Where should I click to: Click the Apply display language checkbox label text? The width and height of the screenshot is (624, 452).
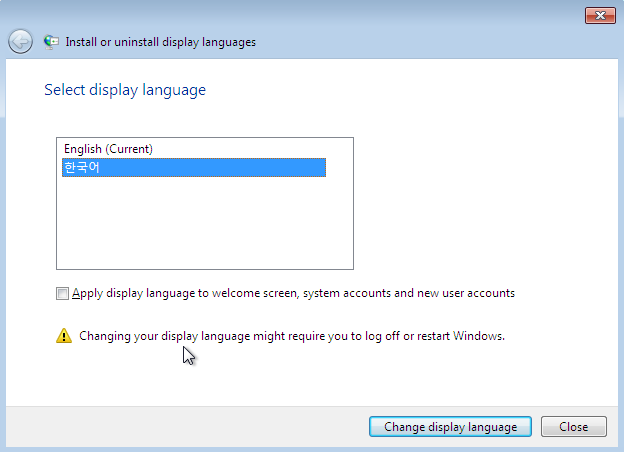(293, 293)
